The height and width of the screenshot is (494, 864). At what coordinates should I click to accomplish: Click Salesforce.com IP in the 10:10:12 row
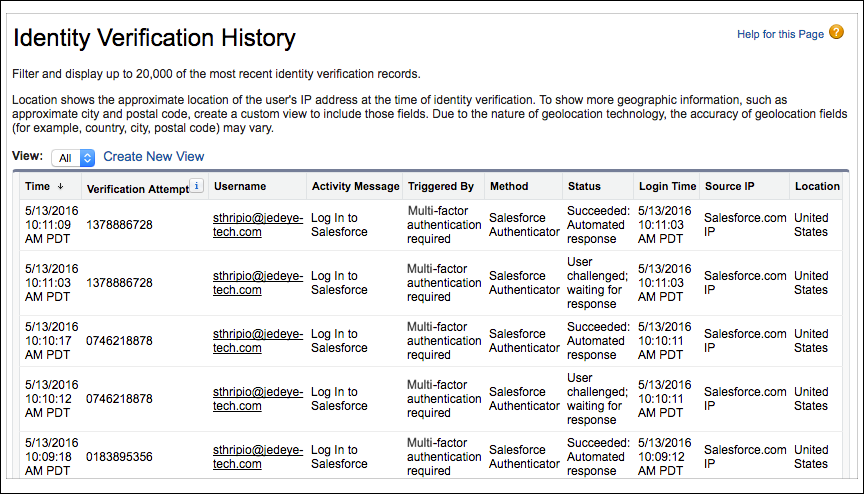pos(745,399)
